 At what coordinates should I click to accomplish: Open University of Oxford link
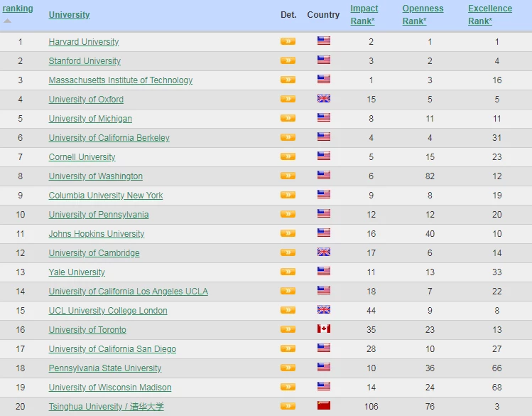86,99
